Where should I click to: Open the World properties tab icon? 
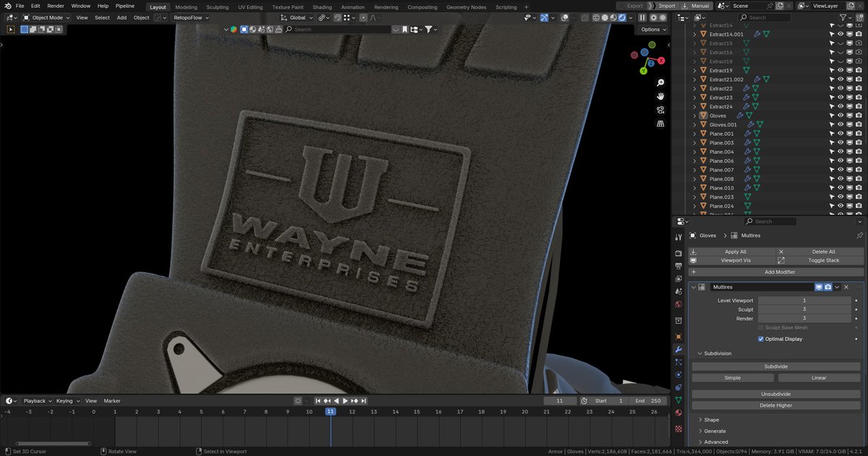coord(678,304)
